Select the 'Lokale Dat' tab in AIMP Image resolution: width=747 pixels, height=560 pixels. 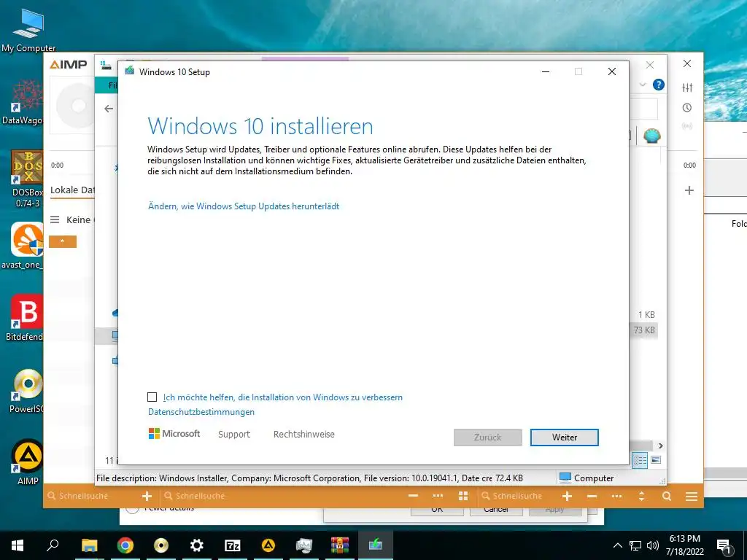(x=72, y=190)
